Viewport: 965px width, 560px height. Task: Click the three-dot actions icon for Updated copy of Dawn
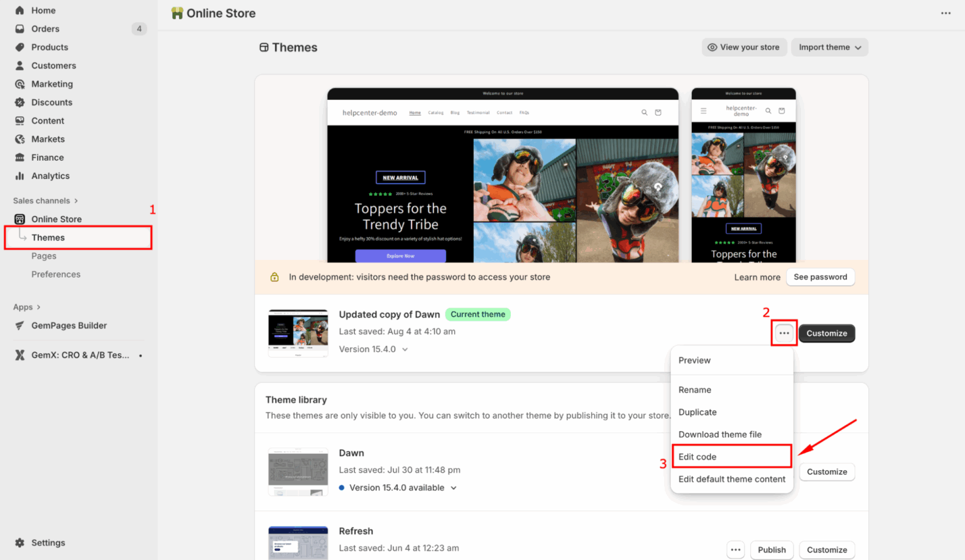[x=783, y=333]
